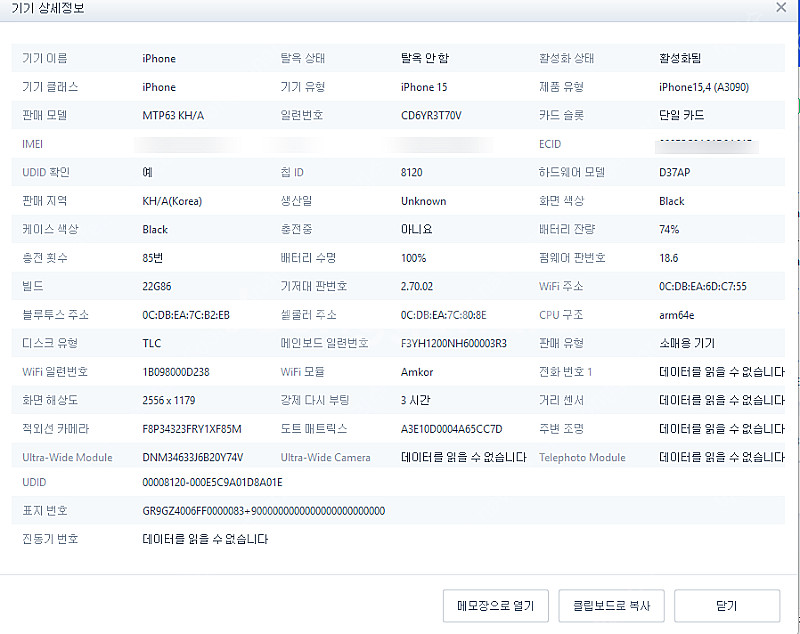Click the disk type value TLC
The width and height of the screenshot is (800, 634).
[x=150, y=343]
